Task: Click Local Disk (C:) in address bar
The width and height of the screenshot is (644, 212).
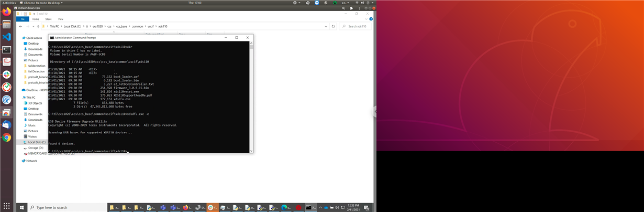Action: click(x=72, y=26)
